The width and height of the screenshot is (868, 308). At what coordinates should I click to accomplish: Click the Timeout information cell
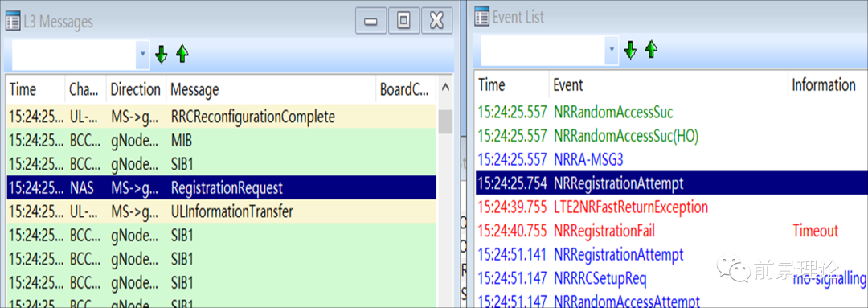point(816,231)
